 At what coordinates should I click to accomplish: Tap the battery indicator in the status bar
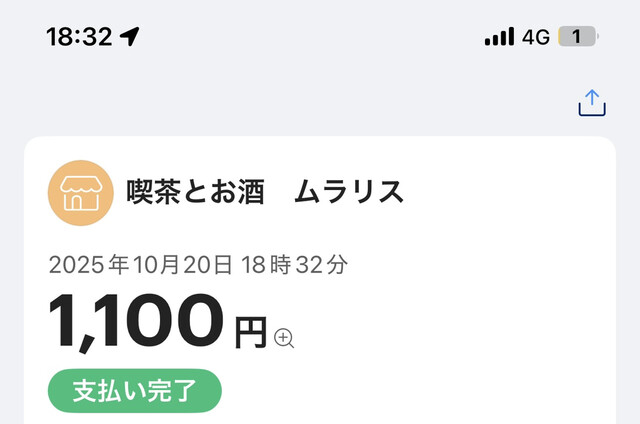coord(577,37)
